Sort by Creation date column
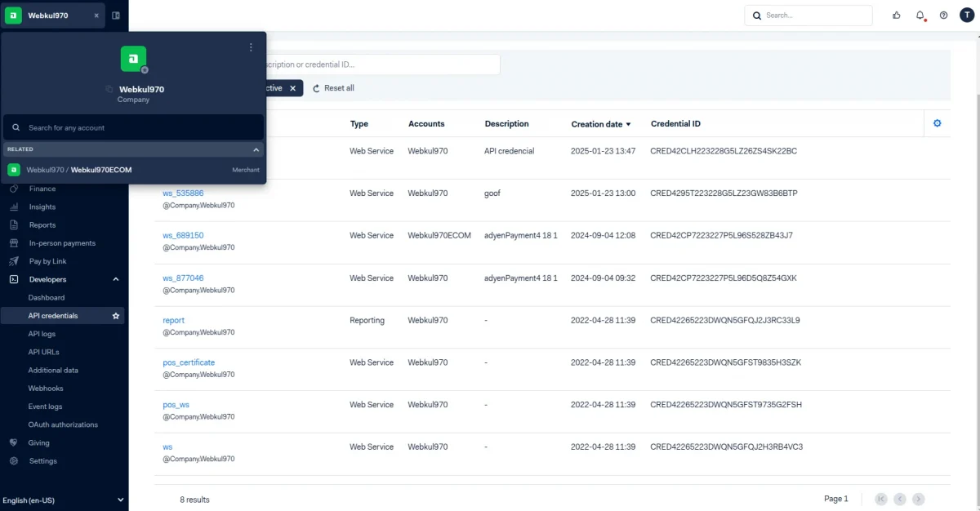The width and height of the screenshot is (980, 511). pos(601,124)
